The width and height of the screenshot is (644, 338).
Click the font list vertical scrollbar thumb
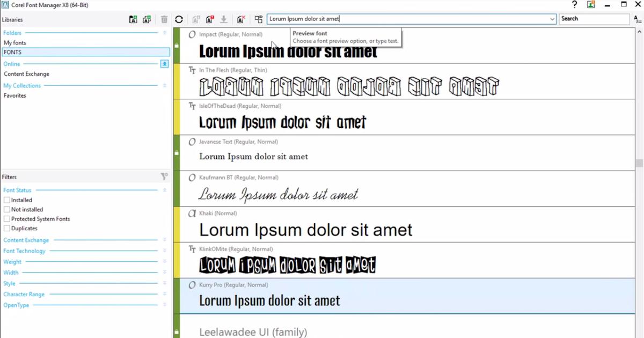point(639,163)
